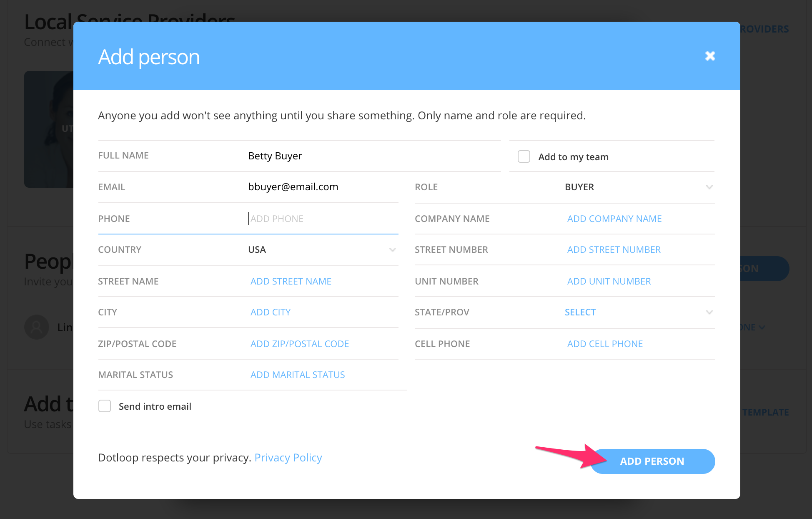Close the Add person dialog

click(x=710, y=55)
